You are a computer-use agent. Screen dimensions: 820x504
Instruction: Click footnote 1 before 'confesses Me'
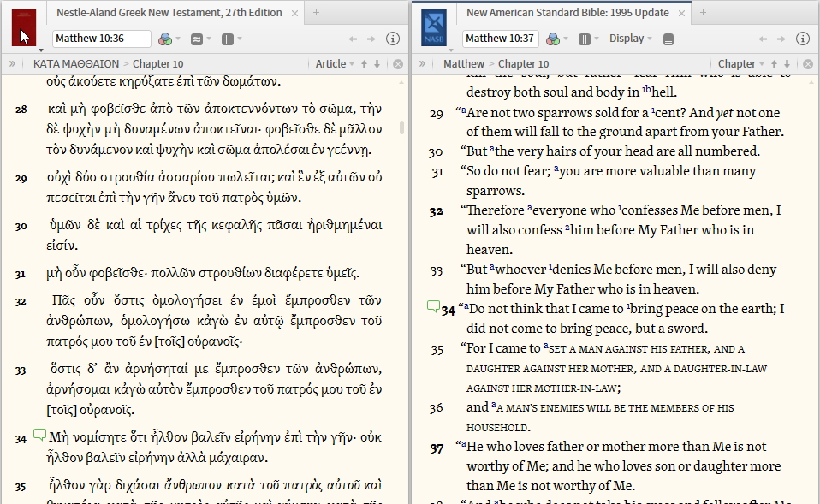pyautogui.click(x=621, y=208)
